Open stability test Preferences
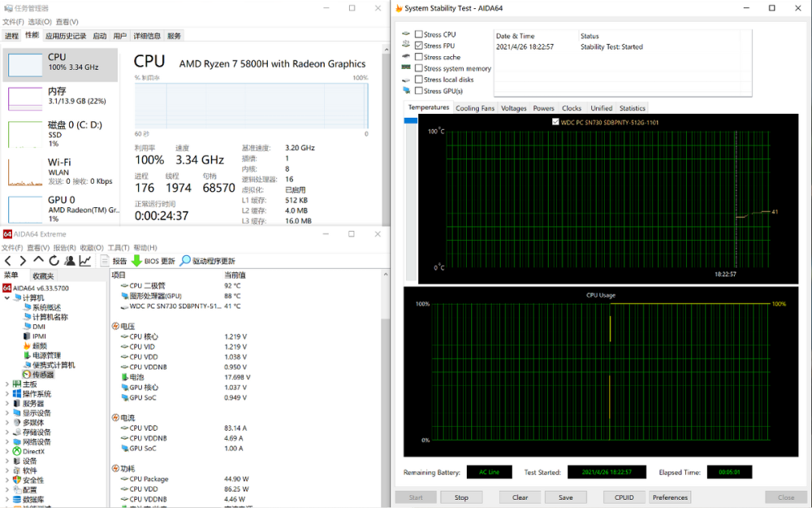812x508 pixels. pyautogui.click(x=670, y=497)
